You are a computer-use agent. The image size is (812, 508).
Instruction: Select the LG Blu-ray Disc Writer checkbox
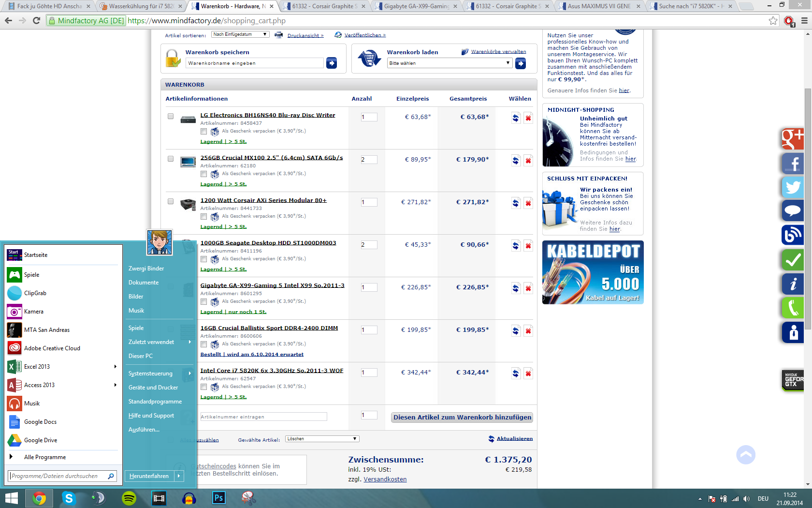pos(171,116)
